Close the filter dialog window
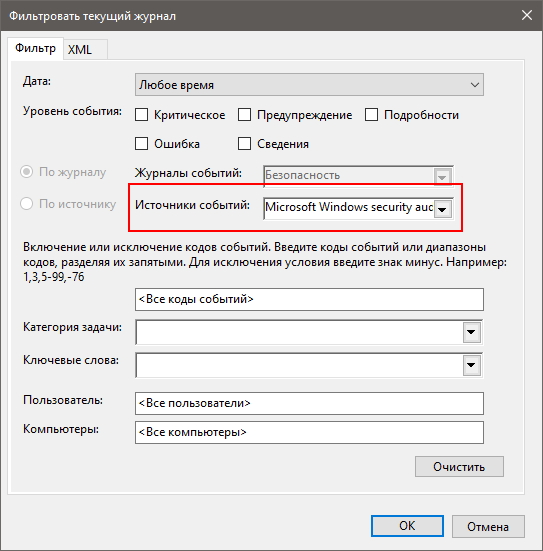Viewport: 543px width, 551px height. (526, 15)
